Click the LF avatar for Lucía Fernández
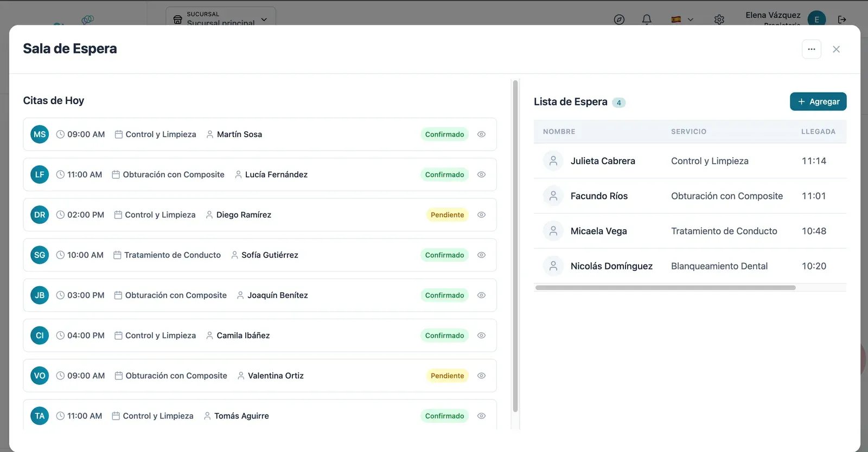The height and width of the screenshot is (452, 868). pyautogui.click(x=40, y=175)
